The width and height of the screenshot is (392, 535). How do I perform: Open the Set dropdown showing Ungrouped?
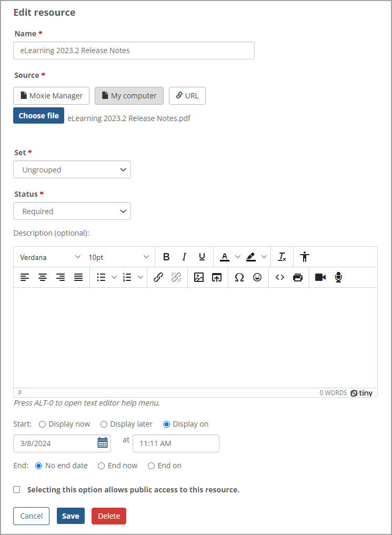pyautogui.click(x=72, y=169)
